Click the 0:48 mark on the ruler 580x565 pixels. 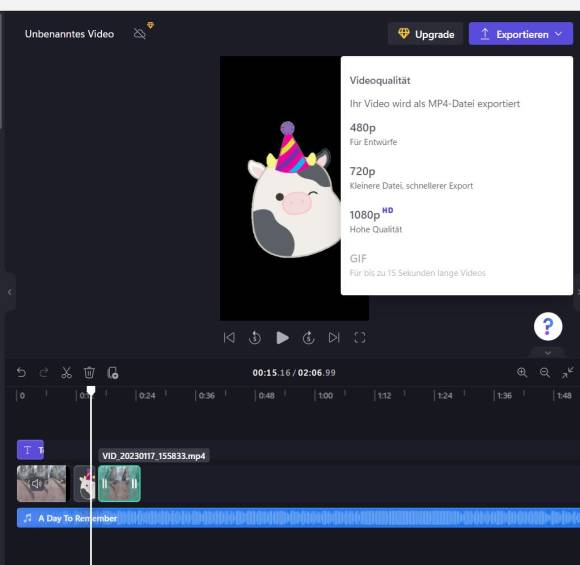click(266, 396)
